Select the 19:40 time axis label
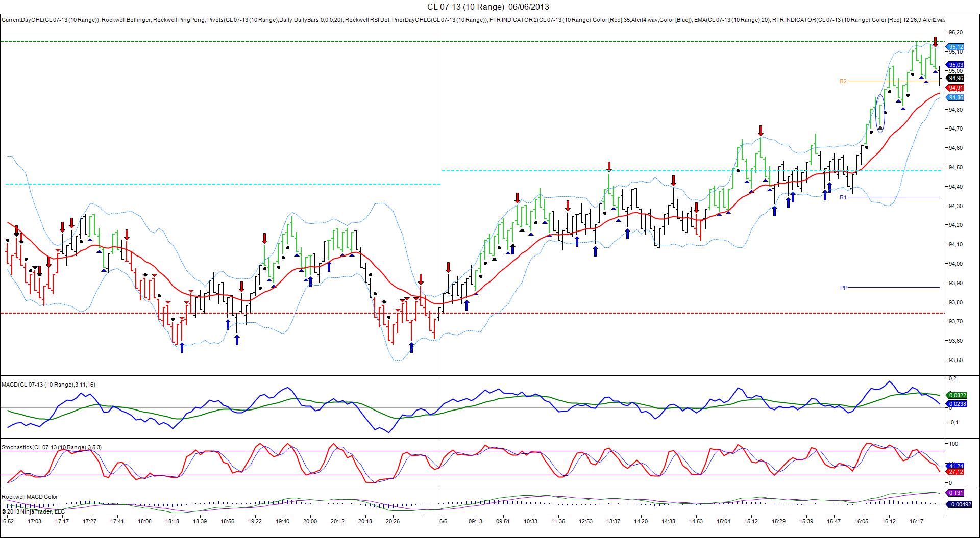 (x=282, y=521)
